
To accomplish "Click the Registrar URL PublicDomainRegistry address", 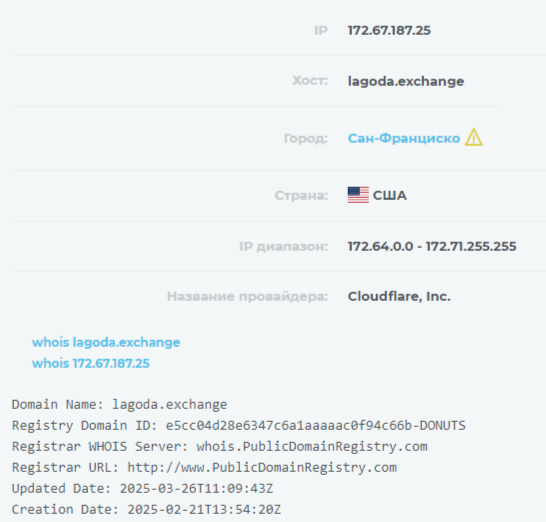I will click(x=262, y=467).
